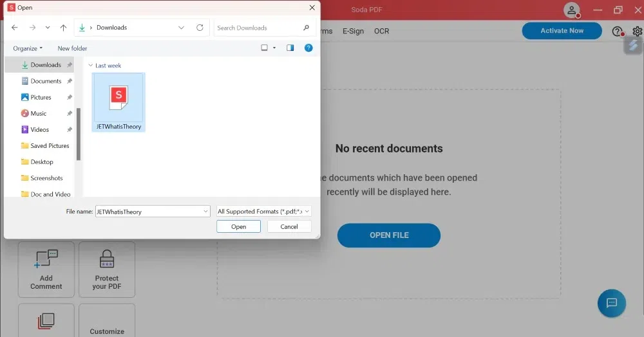Cancel the Open dialog
This screenshot has width=644, height=337.
(289, 227)
